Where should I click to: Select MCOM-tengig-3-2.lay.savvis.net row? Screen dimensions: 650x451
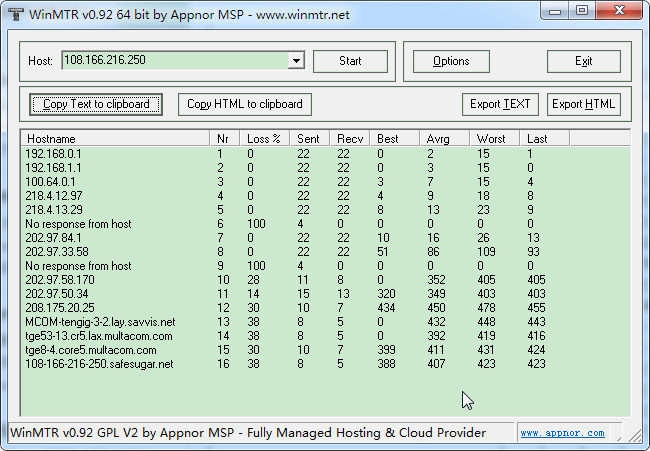click(x=325, y=322)
